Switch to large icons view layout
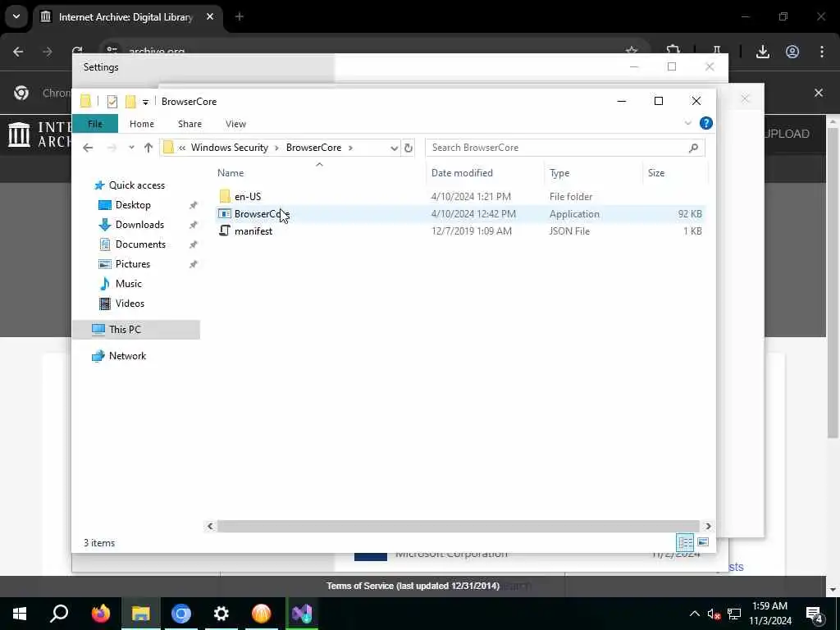The image size is (840, 630). point(703,542)
